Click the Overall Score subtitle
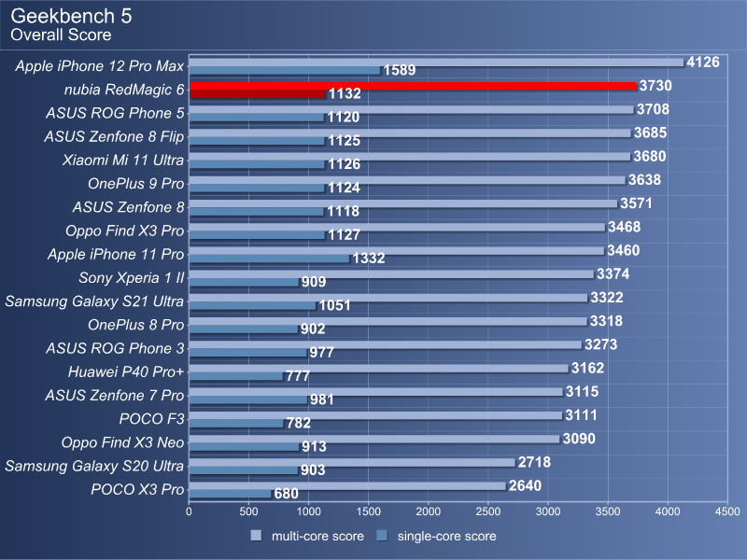Screen dimensions: 747x560 [61, 35]
